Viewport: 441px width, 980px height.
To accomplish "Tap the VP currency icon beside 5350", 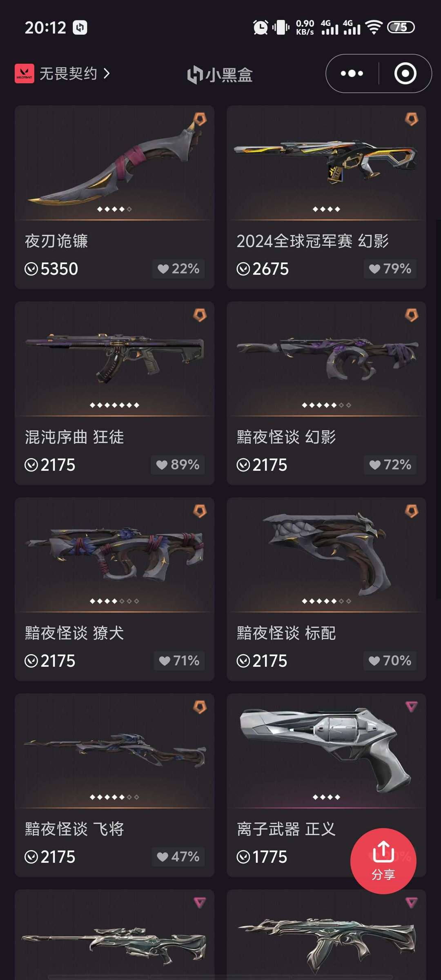I will 31,269.
